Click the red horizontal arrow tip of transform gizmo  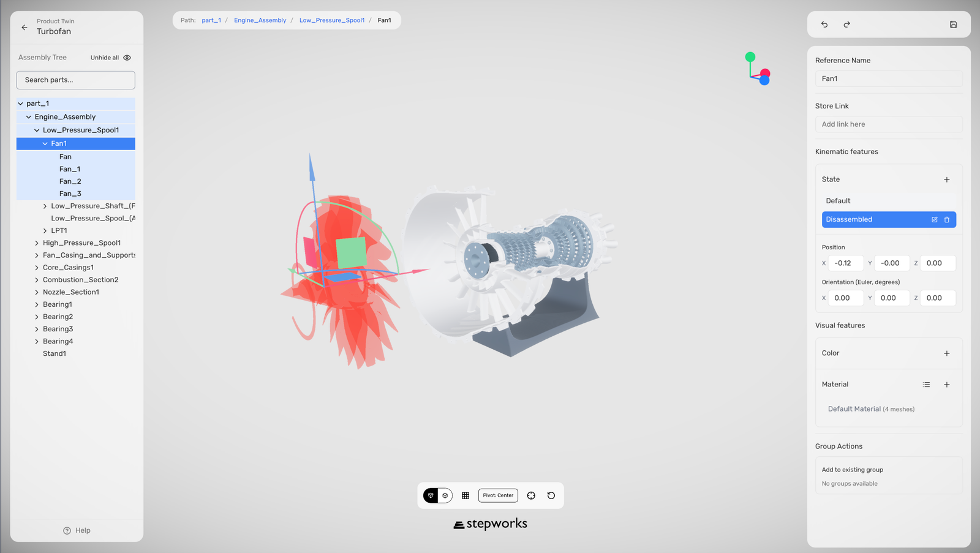click(x=421, y=270)
